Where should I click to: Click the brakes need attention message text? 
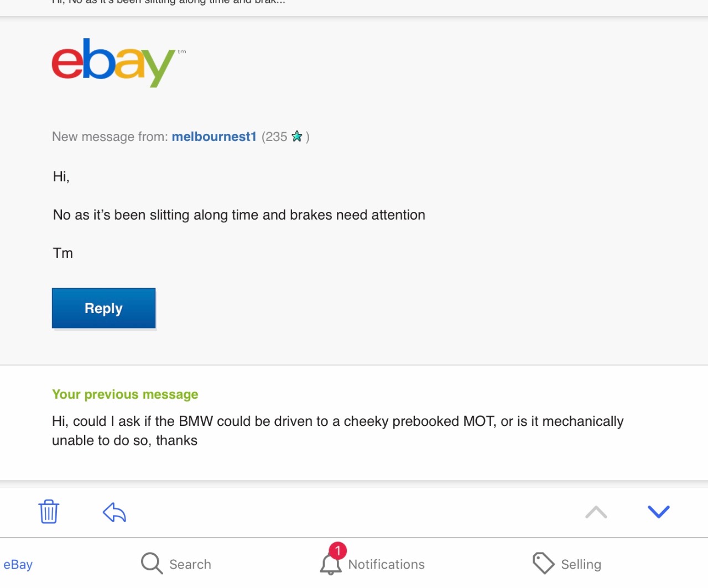pos(239,215)
